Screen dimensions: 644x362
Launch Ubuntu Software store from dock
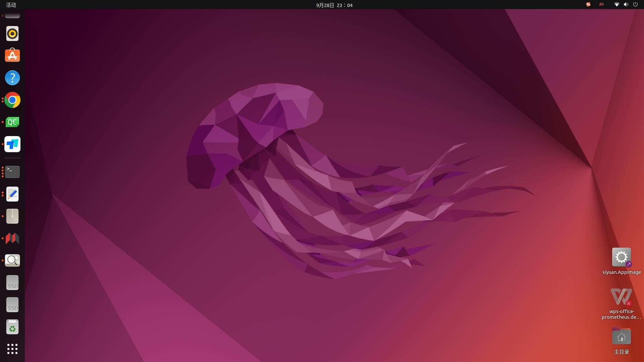tap(12, 56)
